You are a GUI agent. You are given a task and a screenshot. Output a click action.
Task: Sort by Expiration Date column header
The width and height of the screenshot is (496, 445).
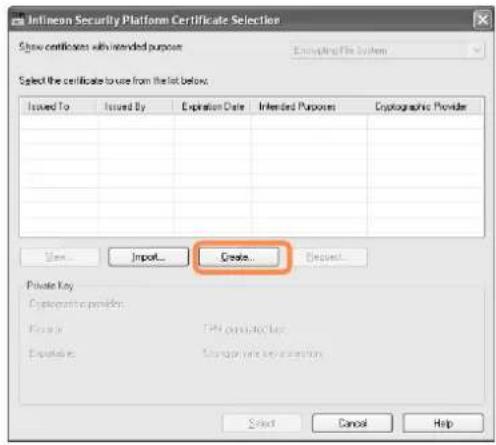pyautogui.click(x=212, y=106)
